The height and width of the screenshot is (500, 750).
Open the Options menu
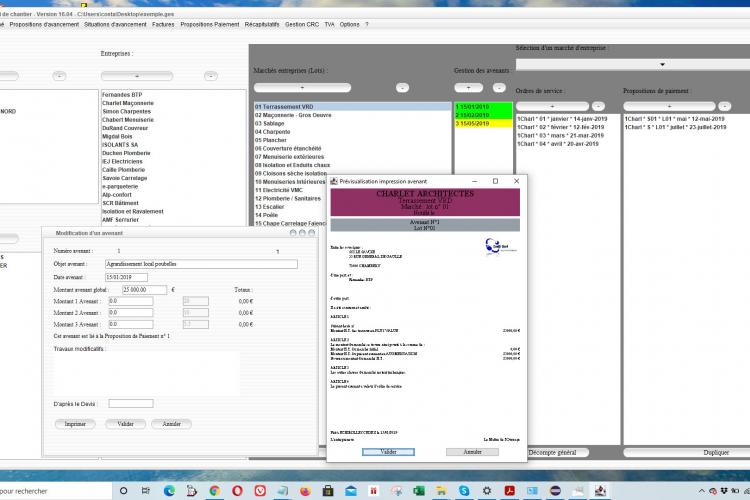[349, 24]
